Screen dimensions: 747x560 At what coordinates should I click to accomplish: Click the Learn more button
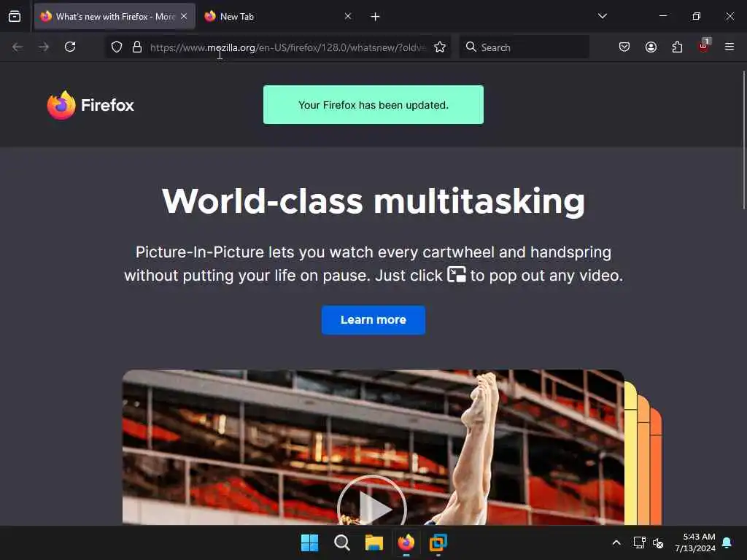pos(373,320)
